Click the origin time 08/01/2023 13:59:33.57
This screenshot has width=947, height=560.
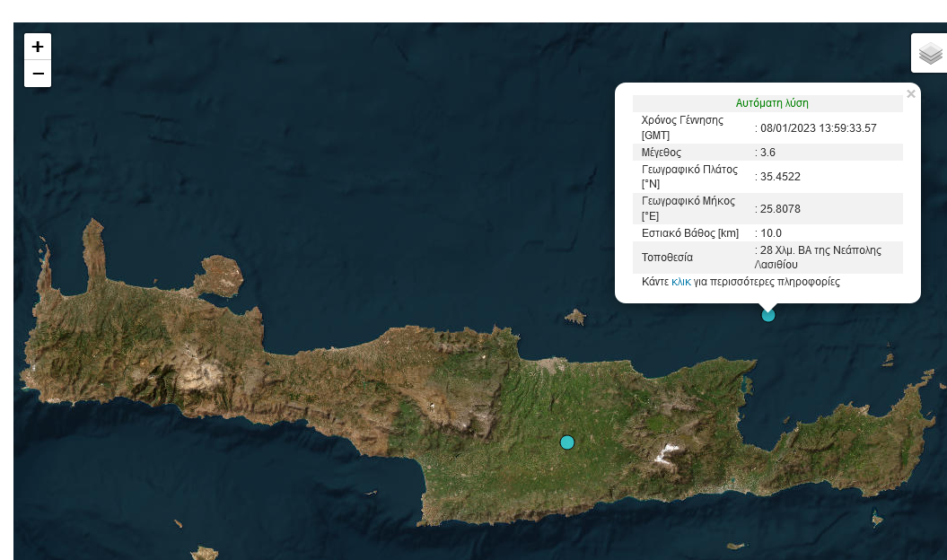tap(818, 128)
